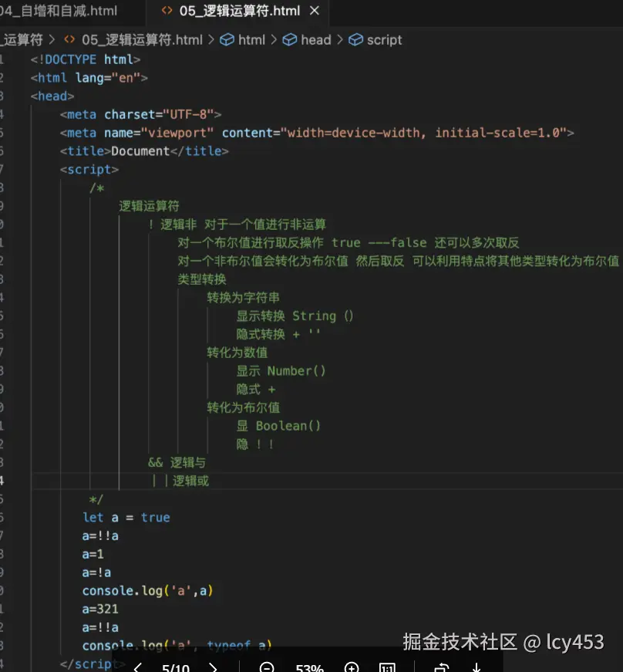Click the lang="en" attribute
The image size is (623, 672).
click(x=108, y=78)
